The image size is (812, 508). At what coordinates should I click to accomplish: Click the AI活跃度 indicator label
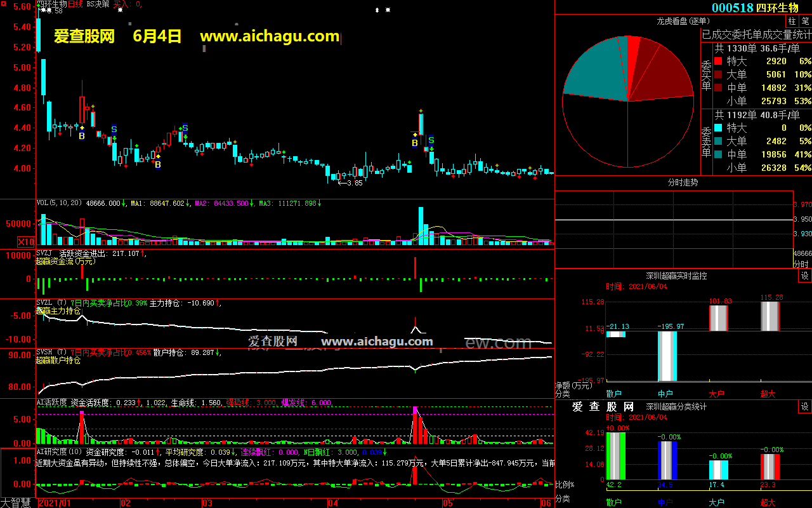click(51, 403)
